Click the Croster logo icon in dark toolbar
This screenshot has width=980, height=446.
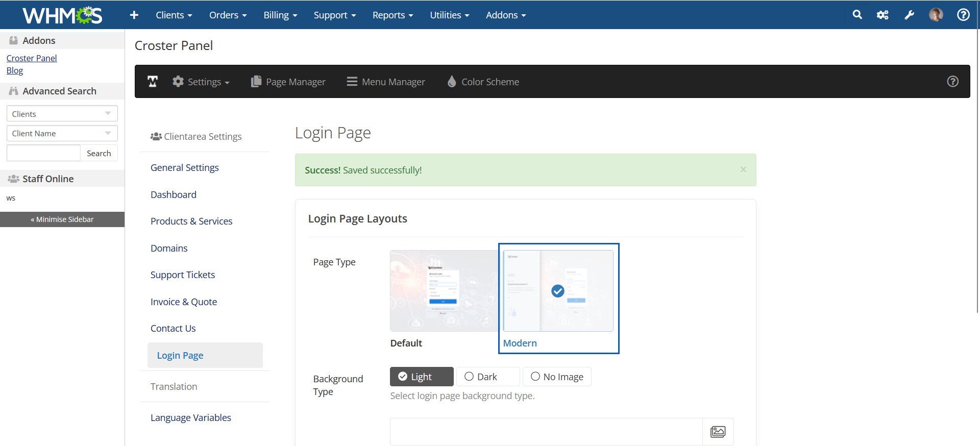(153, 82)
